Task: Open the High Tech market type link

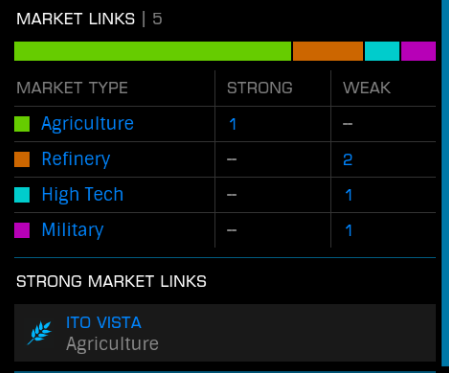Action: [82, 194]
